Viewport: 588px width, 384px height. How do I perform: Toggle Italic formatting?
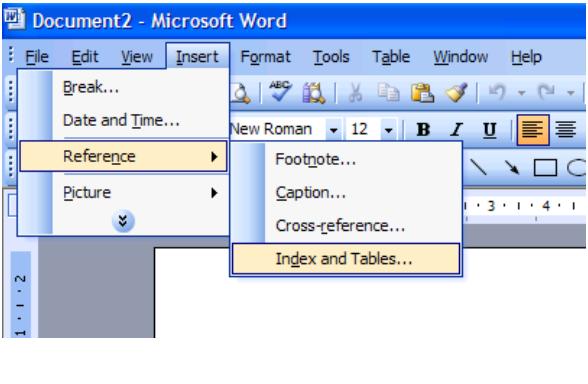coord(456,130)
